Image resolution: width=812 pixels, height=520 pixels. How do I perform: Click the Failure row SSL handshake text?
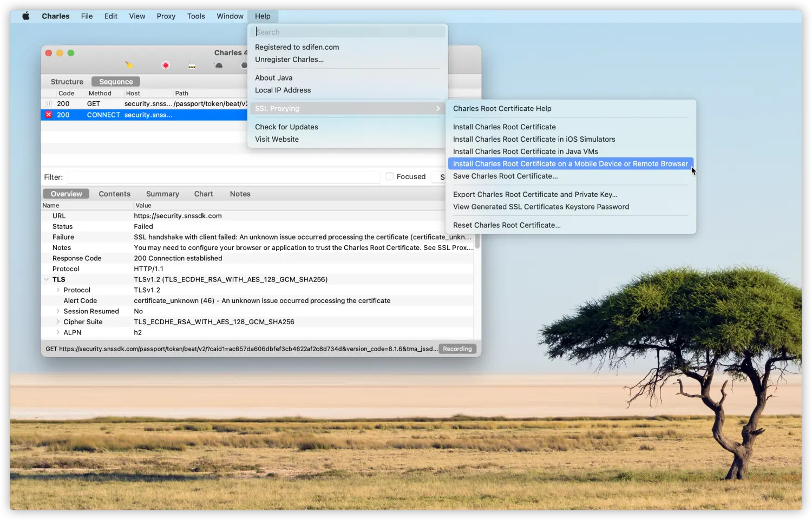coord(303,237)
